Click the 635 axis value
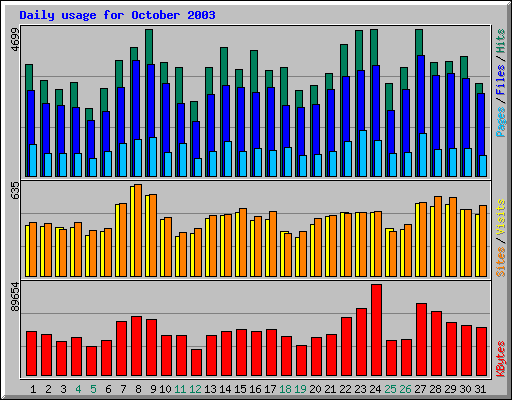512x400 pixels. click(x=15, y=191)
